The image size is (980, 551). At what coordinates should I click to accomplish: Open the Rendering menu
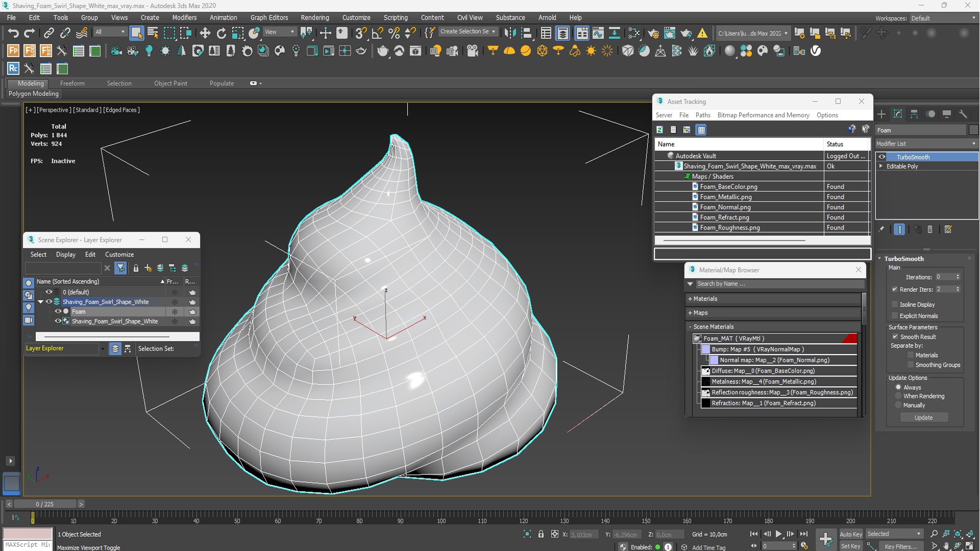pyautogui.click(x=314, y=17)
